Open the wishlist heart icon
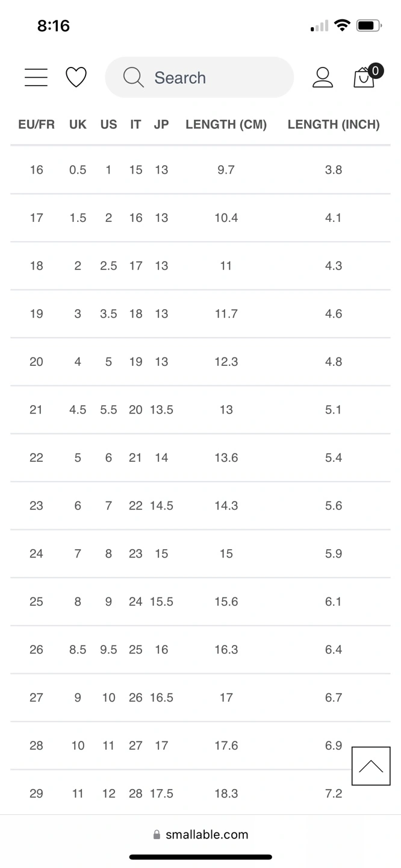This screenshot has width=401, height=868. pyautogui.click(x=76, y=77)
